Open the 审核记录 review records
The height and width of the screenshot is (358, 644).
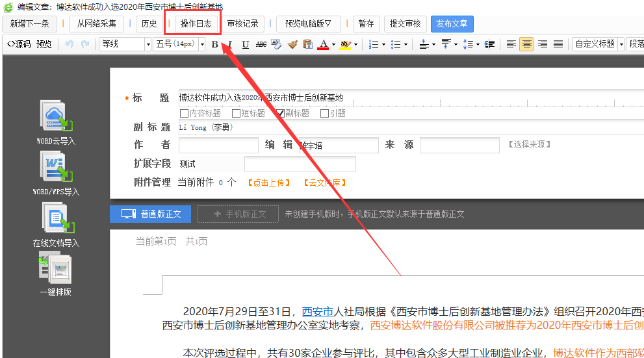243,24
